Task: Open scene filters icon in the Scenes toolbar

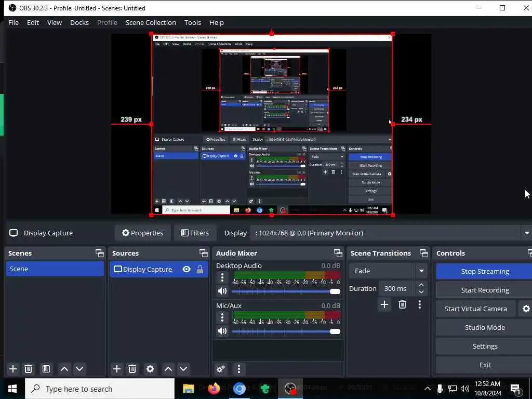Action: (x=46, y=369)
